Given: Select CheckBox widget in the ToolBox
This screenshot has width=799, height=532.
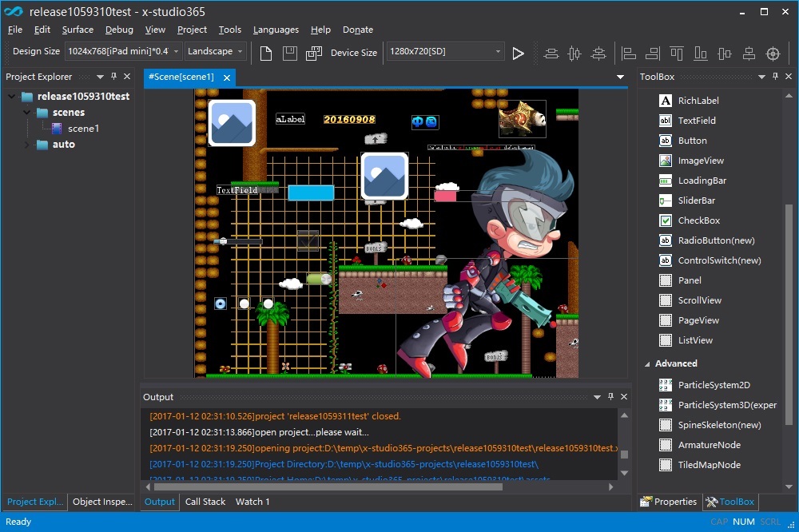Looking at the screenshot, I should point(698,220).
